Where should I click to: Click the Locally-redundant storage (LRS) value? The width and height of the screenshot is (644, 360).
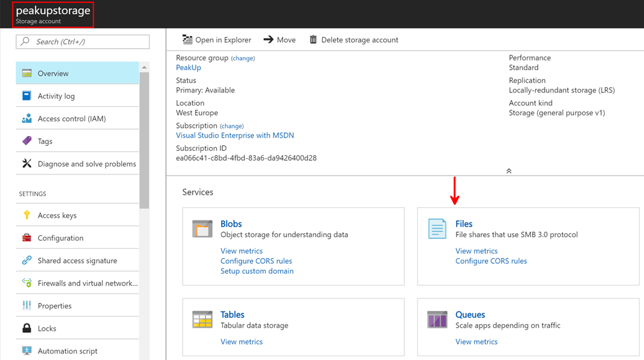(562, 90)
